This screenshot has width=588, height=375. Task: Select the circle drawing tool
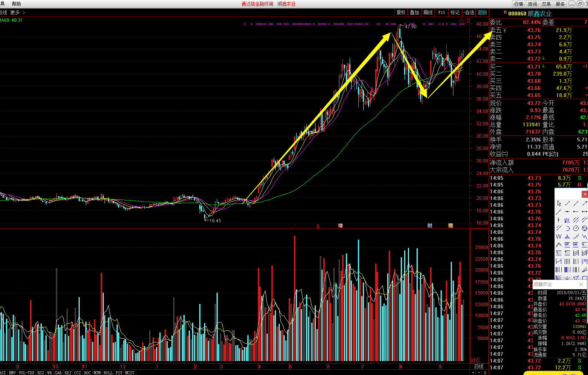point(576,228)
